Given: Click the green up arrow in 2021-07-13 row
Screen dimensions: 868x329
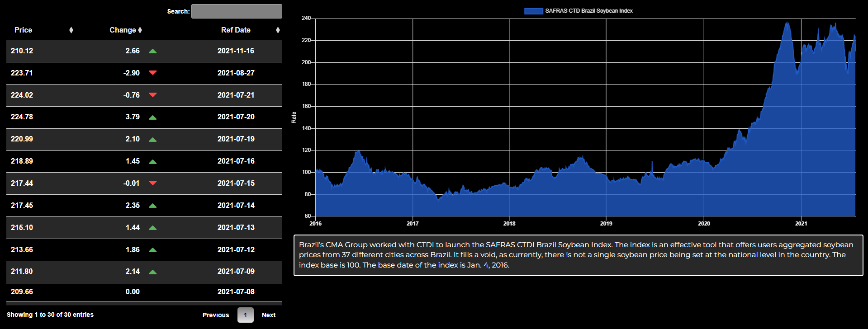Looking at the screenshot, I should [153, 227].
